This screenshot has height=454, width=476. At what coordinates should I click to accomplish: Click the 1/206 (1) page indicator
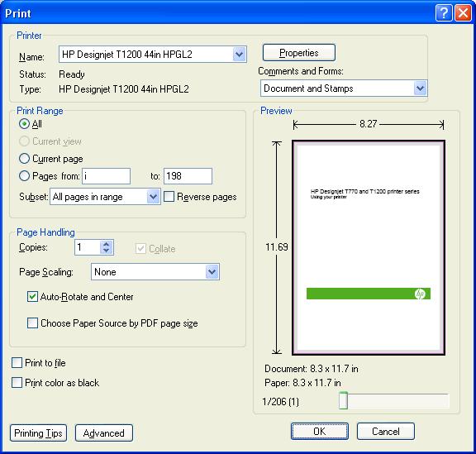(x=280, y=402)
